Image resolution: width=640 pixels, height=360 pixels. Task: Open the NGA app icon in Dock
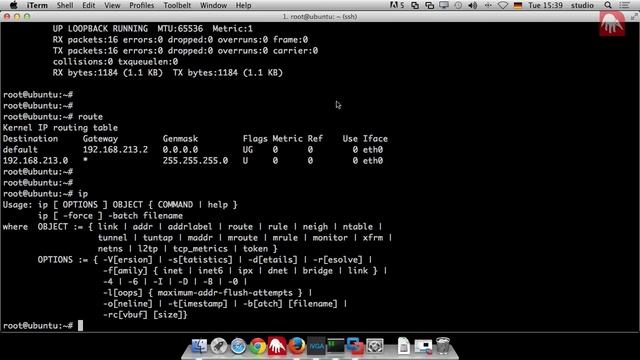pyautogui.click(x=316, y=346)
